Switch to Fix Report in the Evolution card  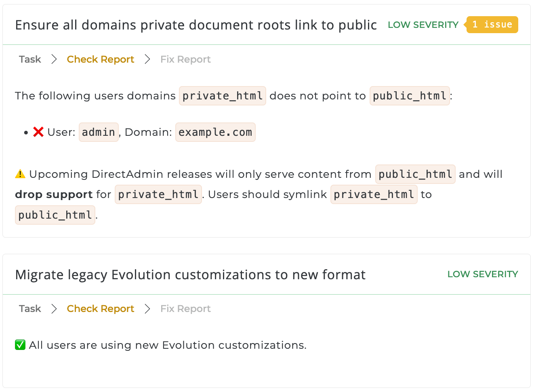(x=185, y=309)
